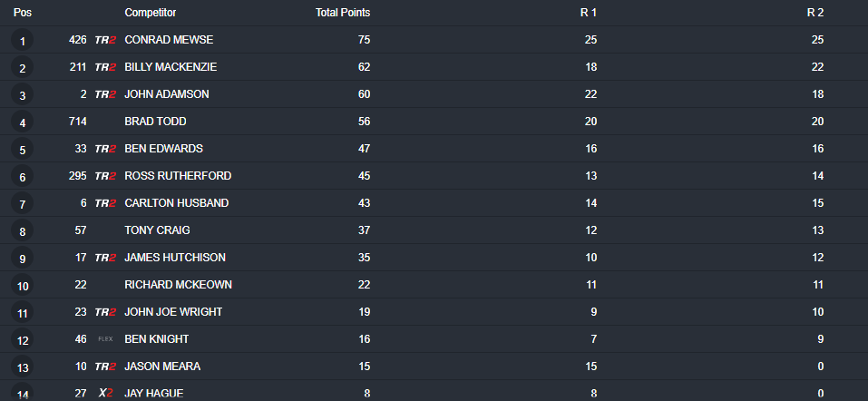Click the TR2 icon beside Conrad Mewse
Image resolution: width=868 pixels, height=401 pixels.
tap(105, 40)
